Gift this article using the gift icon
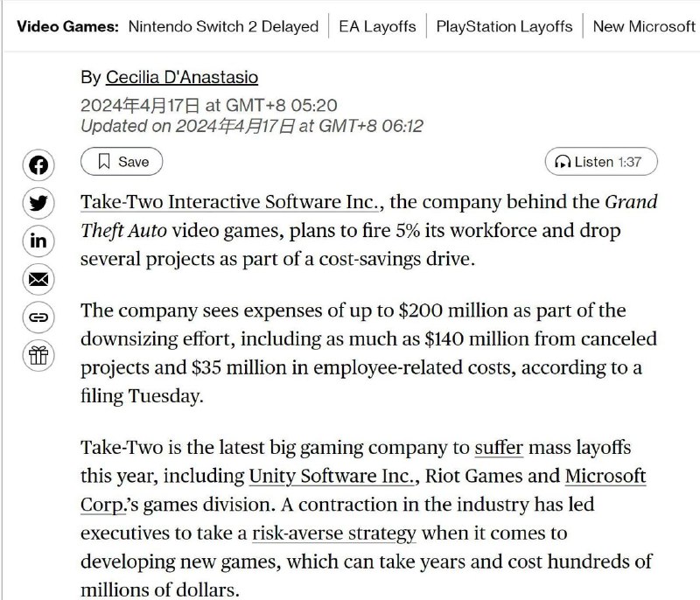Screen dimensions: 700x600 click(x=38, y=356)
